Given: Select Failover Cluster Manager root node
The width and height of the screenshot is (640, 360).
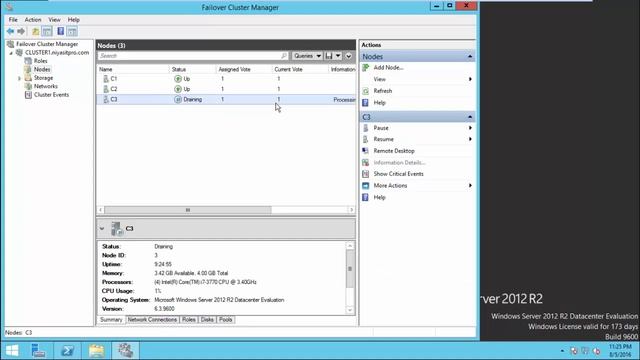Looking at the screenshot, I should (47, 44).
